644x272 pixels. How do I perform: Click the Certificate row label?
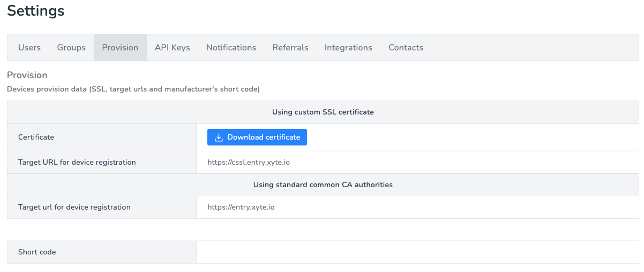tap(36, 137)
